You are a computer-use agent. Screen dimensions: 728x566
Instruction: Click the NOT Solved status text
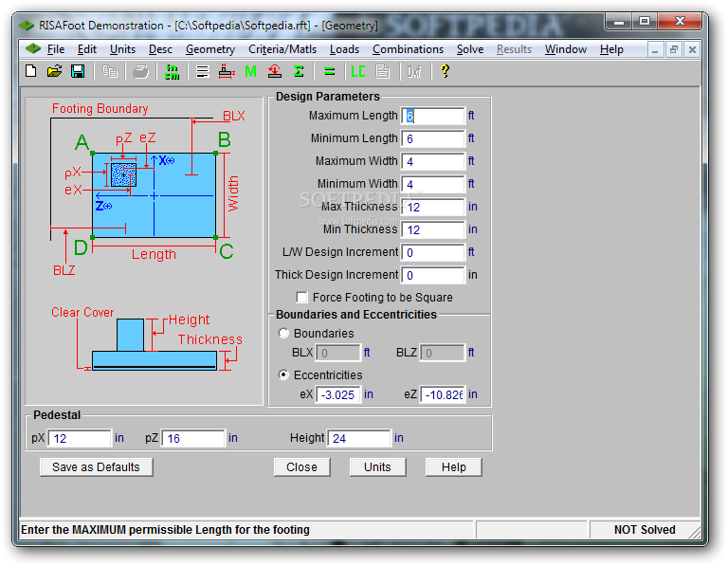tap(645, 530)
